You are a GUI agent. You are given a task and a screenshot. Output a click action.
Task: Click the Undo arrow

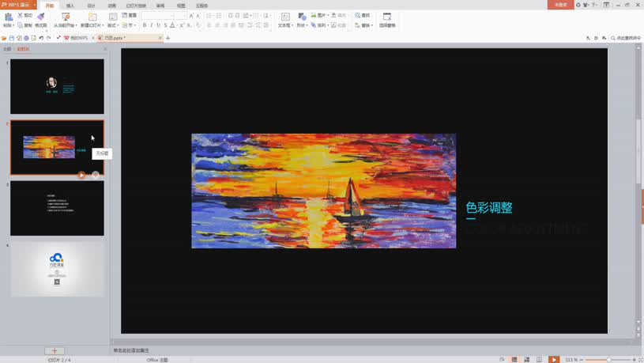(x=41, y=38)
